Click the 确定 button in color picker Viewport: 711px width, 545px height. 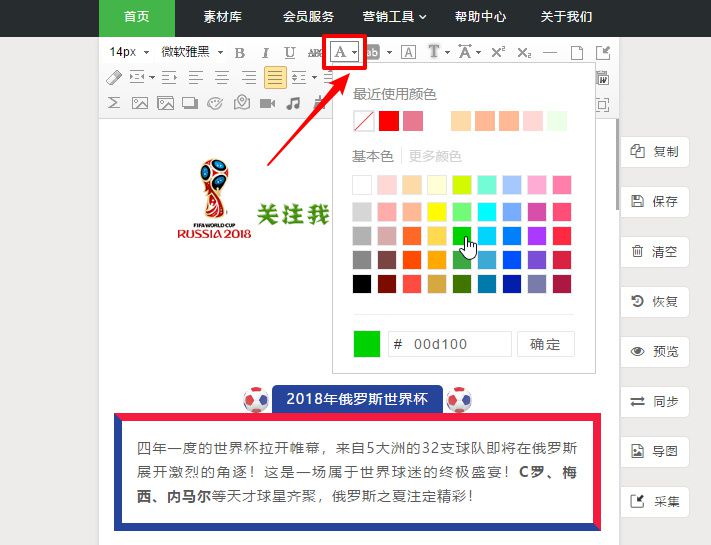546,344
